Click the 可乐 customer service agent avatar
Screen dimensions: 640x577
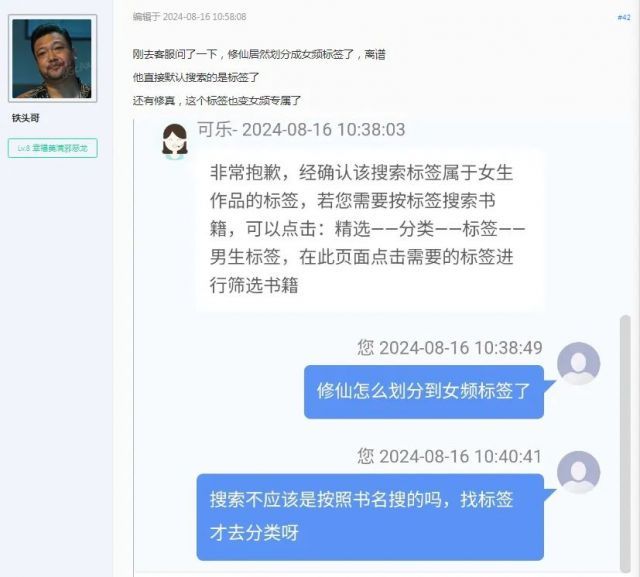tap(175, 141)
